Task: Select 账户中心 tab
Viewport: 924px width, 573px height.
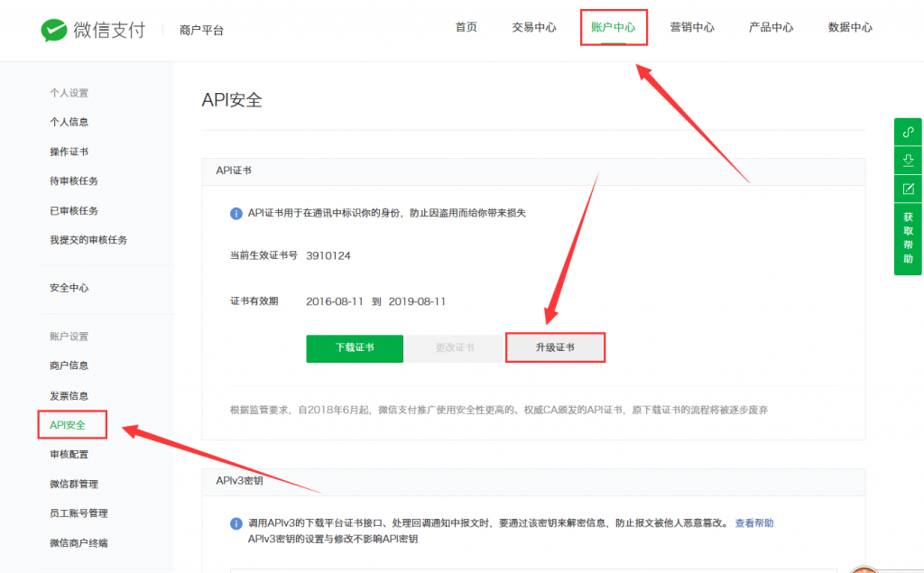Action: (x=614, y=27)
